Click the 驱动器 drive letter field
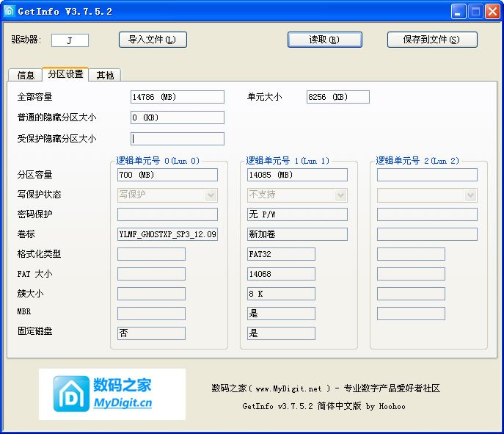 tap(70, 40)
